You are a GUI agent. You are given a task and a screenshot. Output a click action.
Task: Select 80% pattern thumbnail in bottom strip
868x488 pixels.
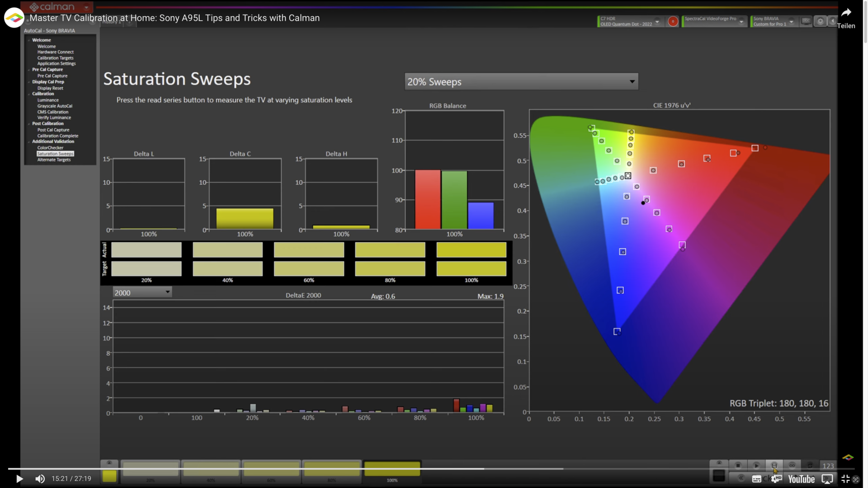pos(332,471)
